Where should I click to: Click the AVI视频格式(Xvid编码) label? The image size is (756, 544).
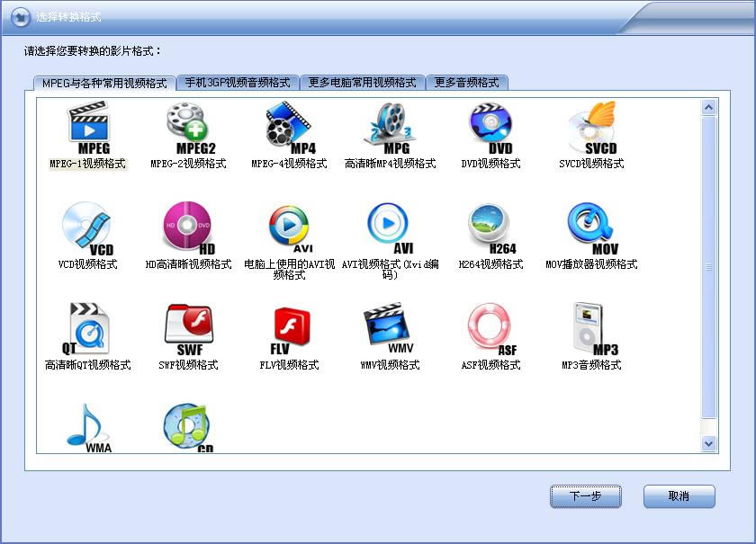point(390,270)
